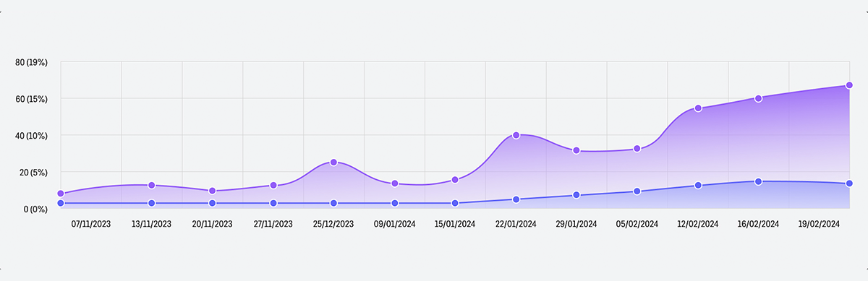Click purple data point above 05/02/2024
This screenshot has height=281, width=868.
click(637, 149)
